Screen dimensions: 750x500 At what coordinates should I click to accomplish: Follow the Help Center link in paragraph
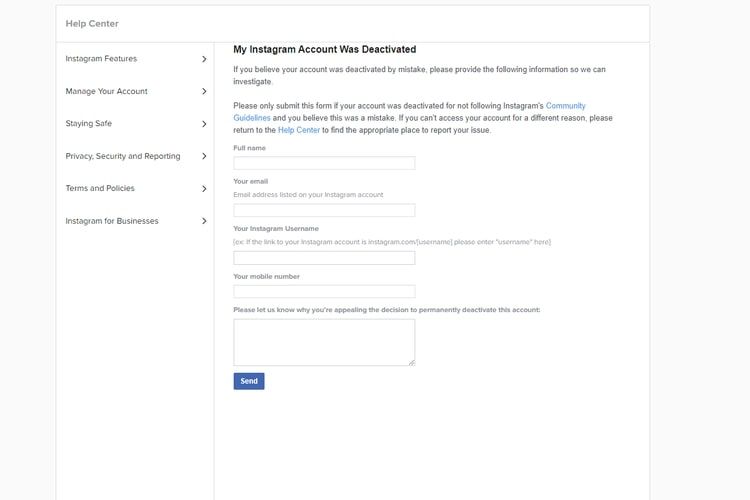[298, 130]
